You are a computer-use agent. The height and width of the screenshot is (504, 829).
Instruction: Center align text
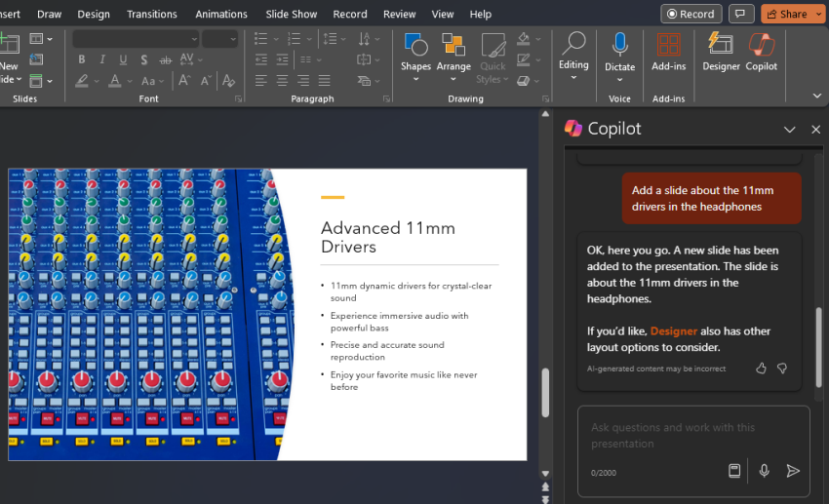coord(282,80)
